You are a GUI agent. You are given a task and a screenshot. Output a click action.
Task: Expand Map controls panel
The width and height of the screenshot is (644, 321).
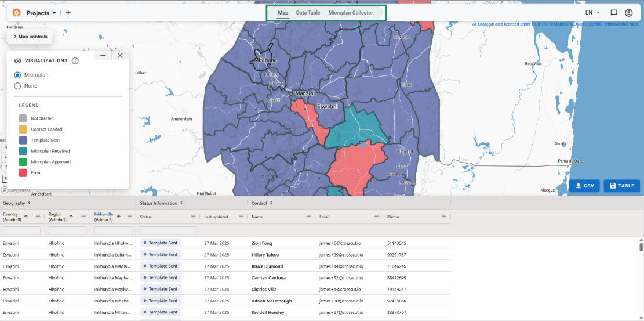pyautogui.click(x=30, y=37)
